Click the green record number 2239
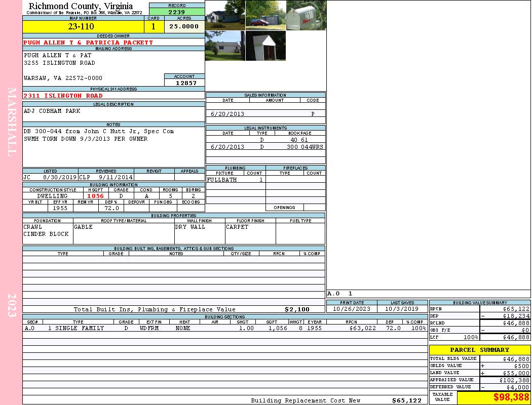 tap(177, 12)
